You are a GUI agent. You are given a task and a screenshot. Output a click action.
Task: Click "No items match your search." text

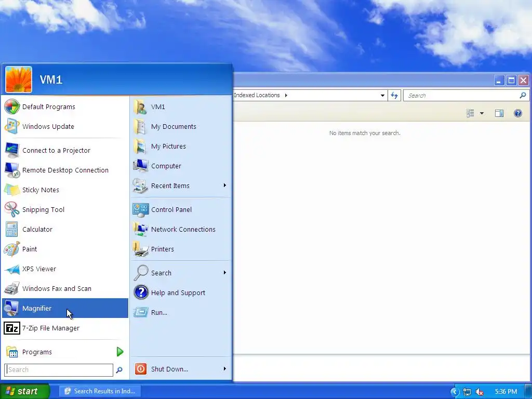click(365, 133)
